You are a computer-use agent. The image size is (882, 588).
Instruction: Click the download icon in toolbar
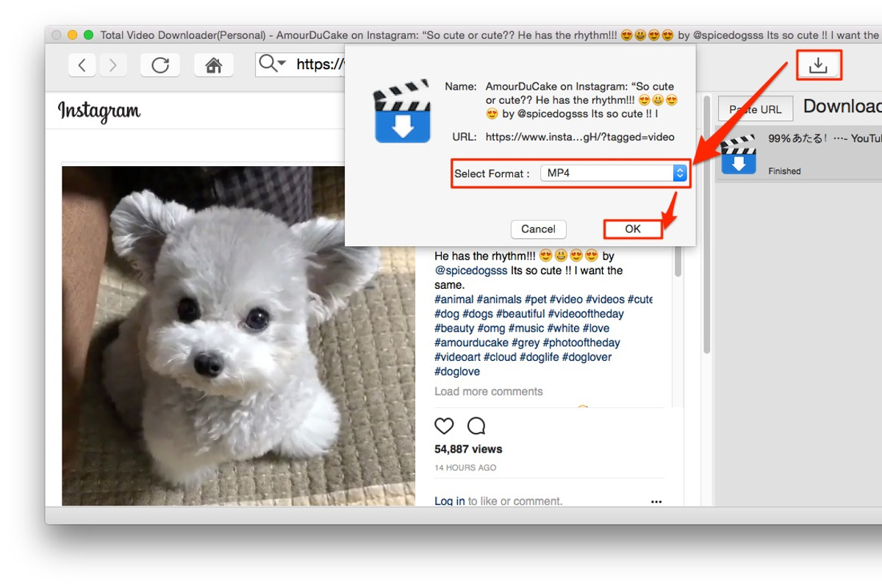click(x=818, y=65)
